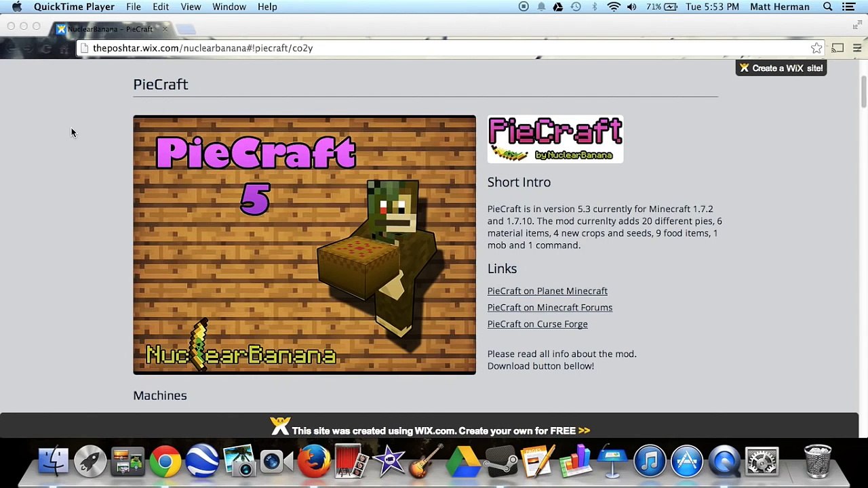Click the Wi-Fi status icon
Viewport: 868px width, 488px height.
click(x=614, y=7)
